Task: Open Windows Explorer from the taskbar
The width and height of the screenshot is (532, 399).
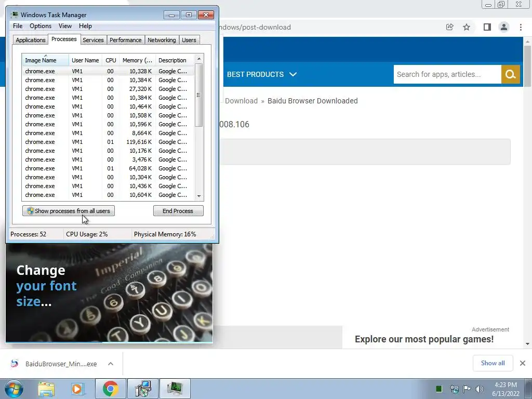Action: 46,389
